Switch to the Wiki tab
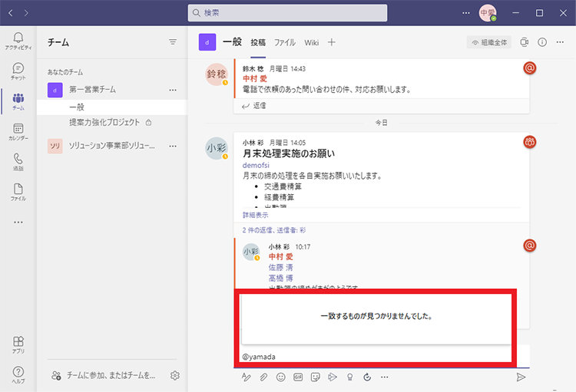This screenshot has height=392, width=576. coord(312,43)
